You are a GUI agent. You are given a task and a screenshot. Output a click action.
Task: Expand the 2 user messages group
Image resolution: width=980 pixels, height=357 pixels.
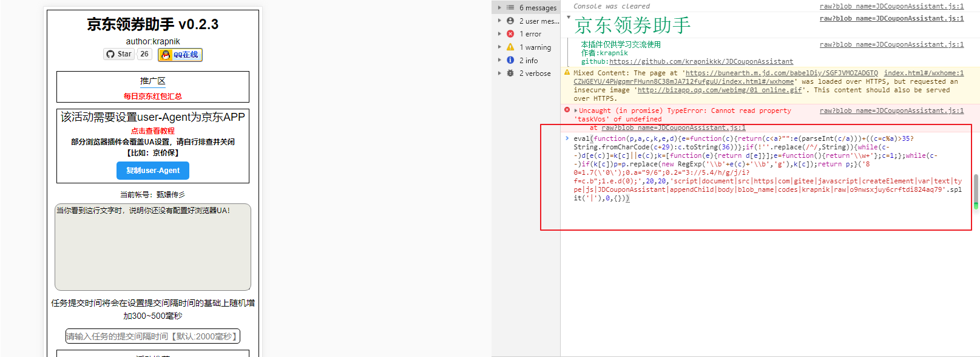point(500,21)
